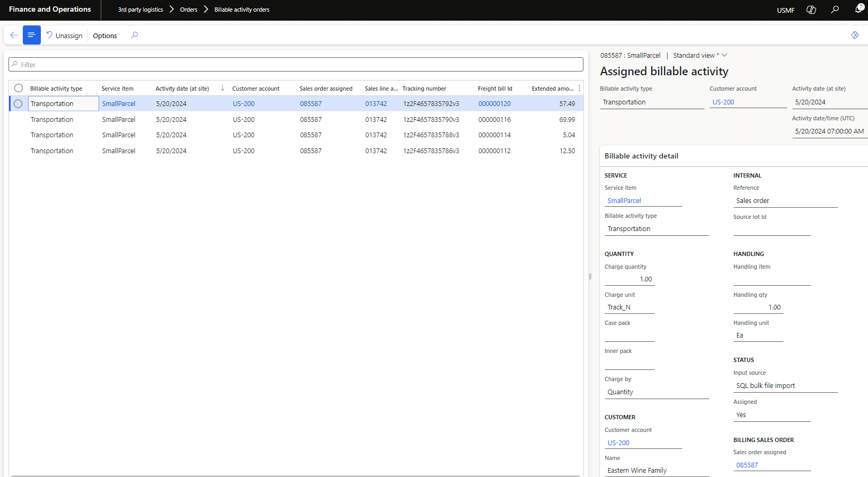Click the Reference Sales order field
Image resolution: width=868 pixels, height=477 pixels.
pyautogui.click(x=785, y=201)
